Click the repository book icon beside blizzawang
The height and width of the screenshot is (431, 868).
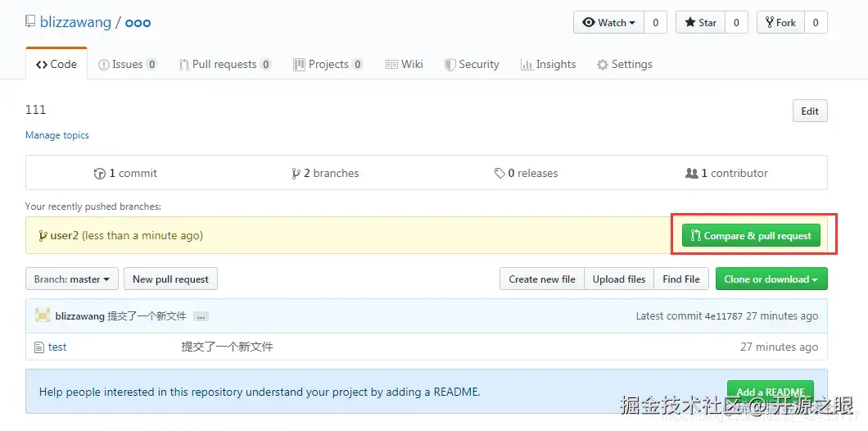tap(31, 22)
